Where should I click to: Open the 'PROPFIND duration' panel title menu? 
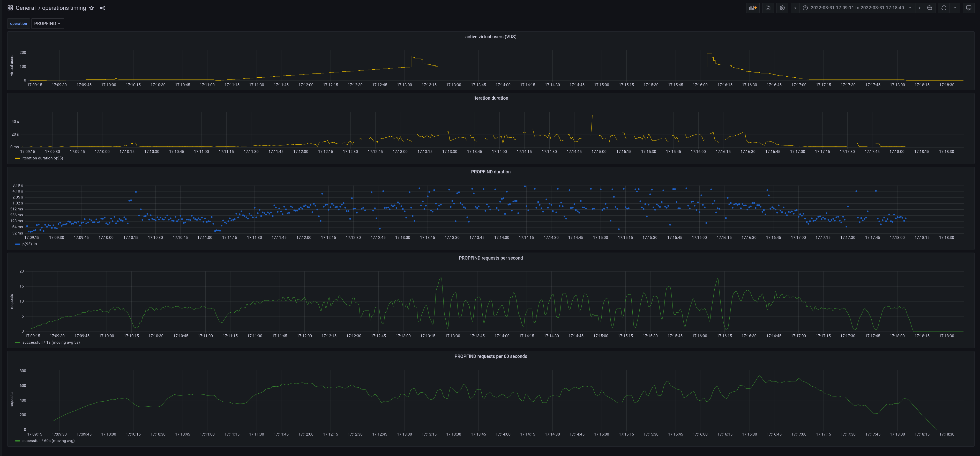click(490, 172)
